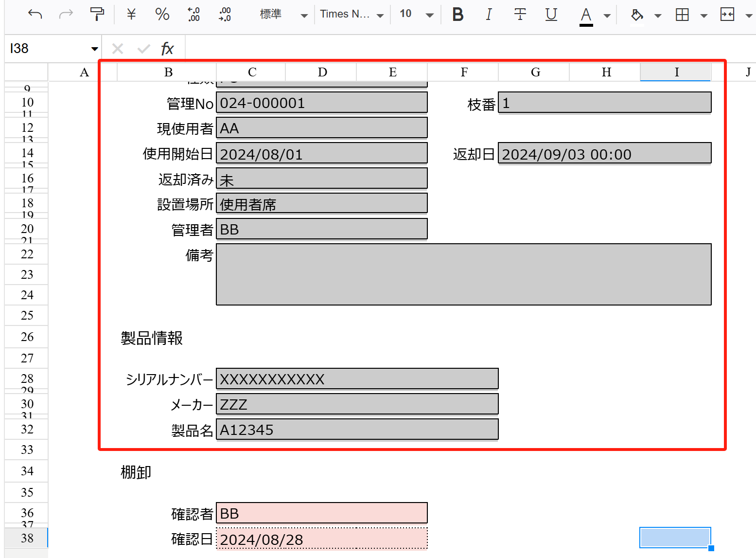Click the 設置場所 cell 使用者席

pyautogui.click(x=322, y=204)
